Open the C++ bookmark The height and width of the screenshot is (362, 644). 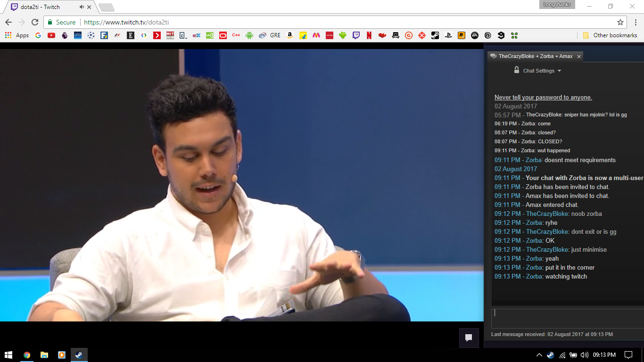click(x=236, y=35)
